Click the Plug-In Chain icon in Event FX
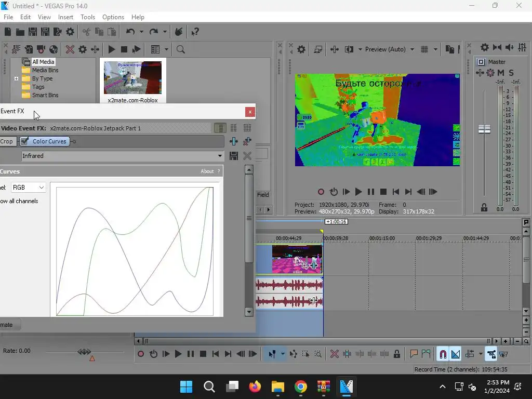Image resolution: width=532 pixels, height=399 pixels. [233, 141]
